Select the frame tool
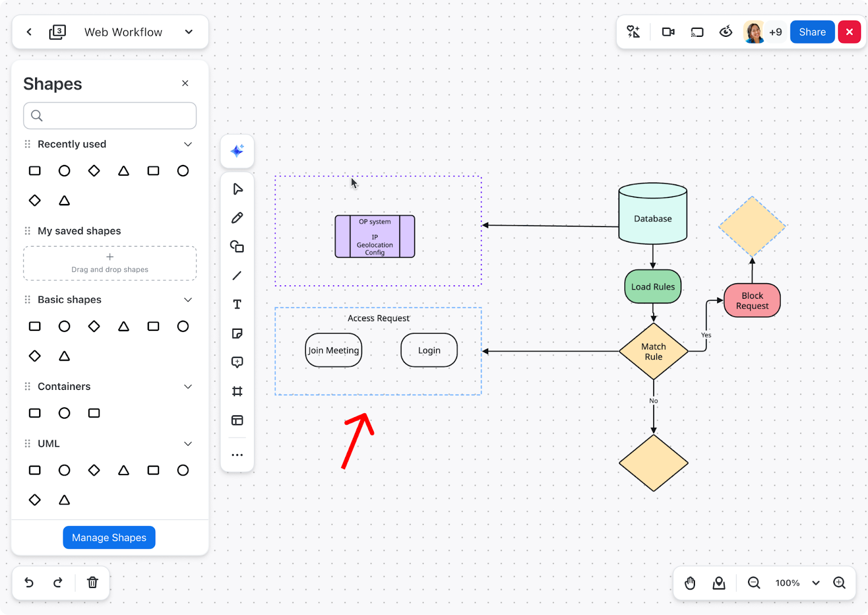Image resolution: width=868 pixels, height=615 pixels. tap(237, 392)
